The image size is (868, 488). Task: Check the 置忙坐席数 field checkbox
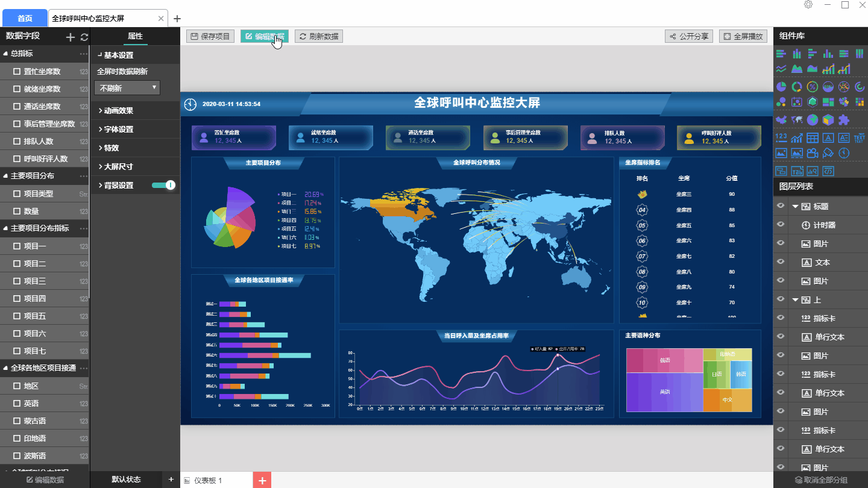coord(17,71)
